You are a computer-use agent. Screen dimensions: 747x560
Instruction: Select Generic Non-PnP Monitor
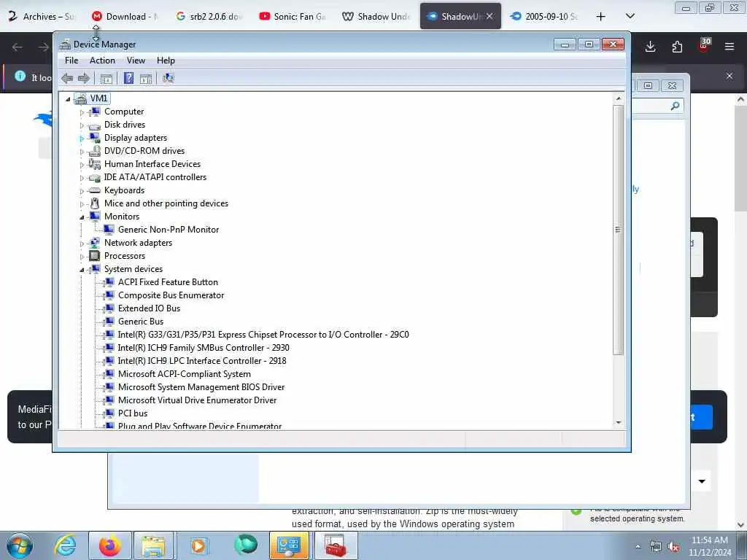pos(169,230)
